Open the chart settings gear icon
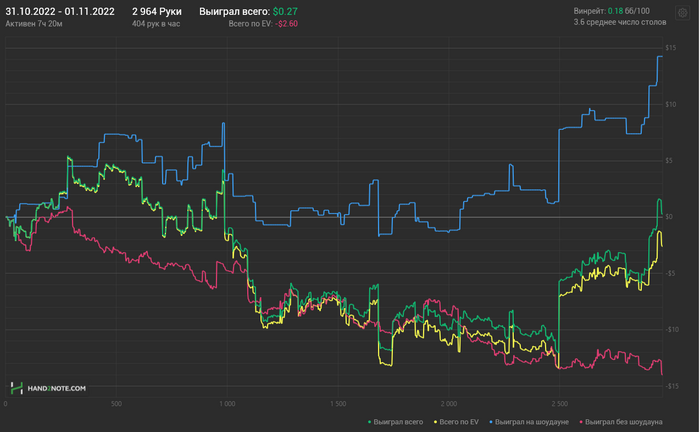 683,13
